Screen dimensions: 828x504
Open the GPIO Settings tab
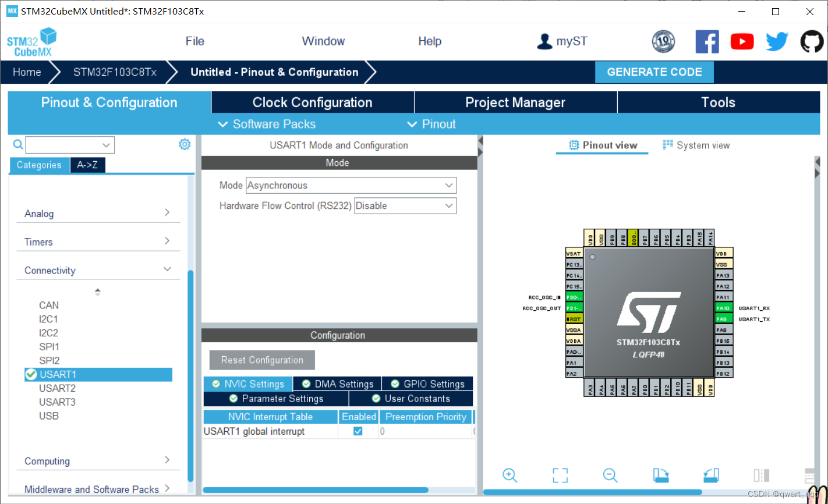(x=427, y=384)
